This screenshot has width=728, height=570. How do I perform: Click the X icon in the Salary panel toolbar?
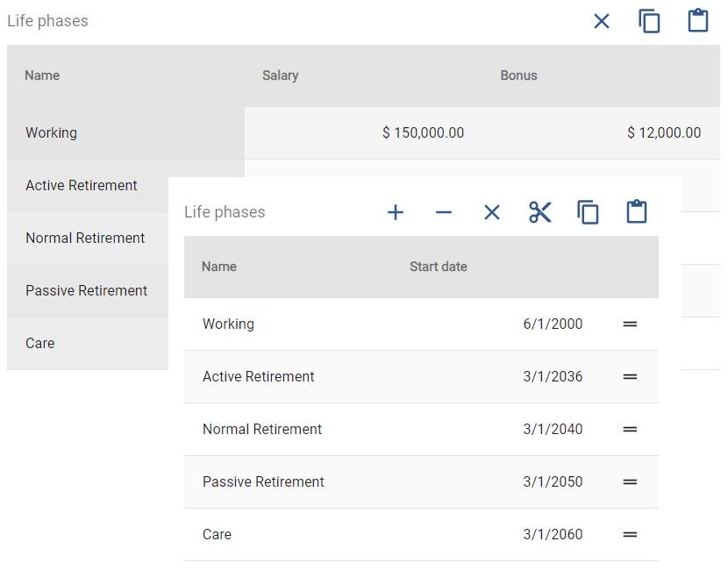tap(602, 21)
